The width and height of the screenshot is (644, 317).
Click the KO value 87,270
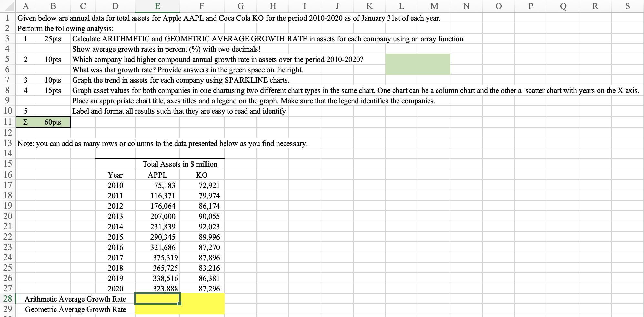(x=202, y=247)
